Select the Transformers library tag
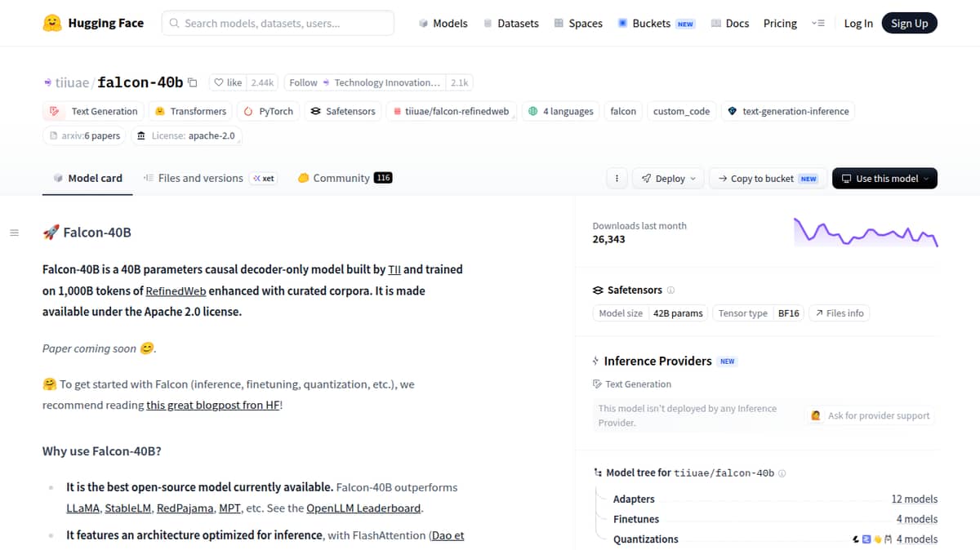980x550 pixels. point(191,111)
